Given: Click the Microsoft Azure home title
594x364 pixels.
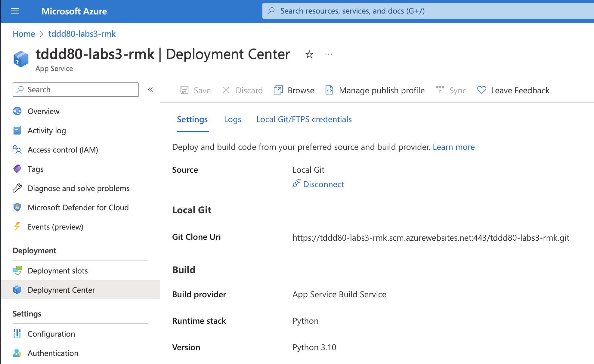Looking at the screenshot, I should click(74, 11).
